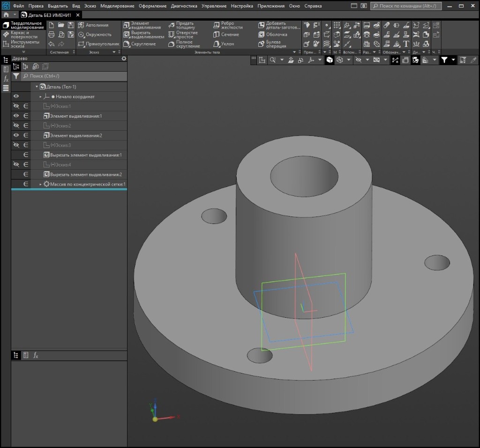Open the Элементы тела panel dropdown arrow

coord(294,52)
